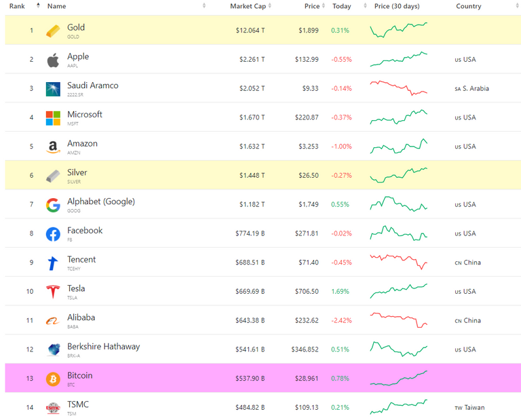Click the Alibaba 30-day price chart
This screenshot has height=420, width=521.
(x=399, y=320)
